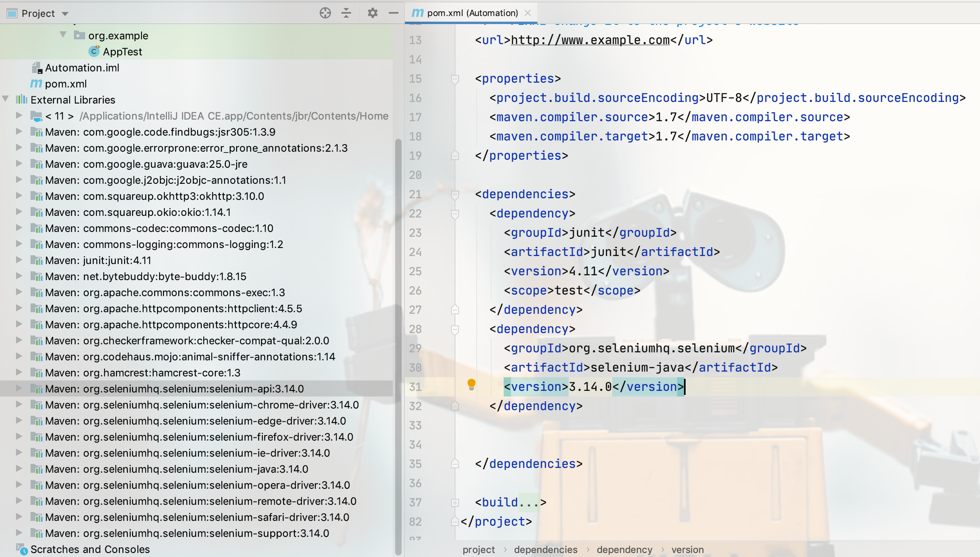980x557 pixels.
Task: Click the Maven pom.xml file icon in tree
Action: point(36,83)
